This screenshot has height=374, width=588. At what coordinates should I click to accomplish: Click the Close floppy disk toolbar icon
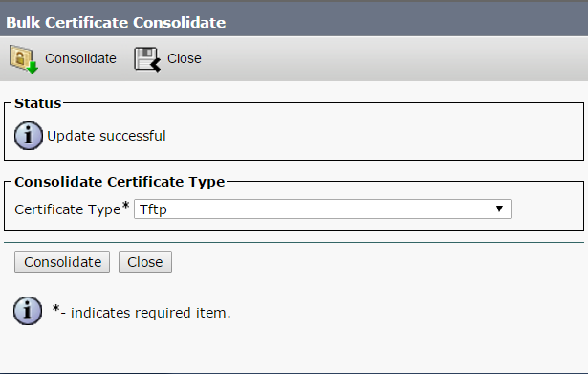[147, 59]
